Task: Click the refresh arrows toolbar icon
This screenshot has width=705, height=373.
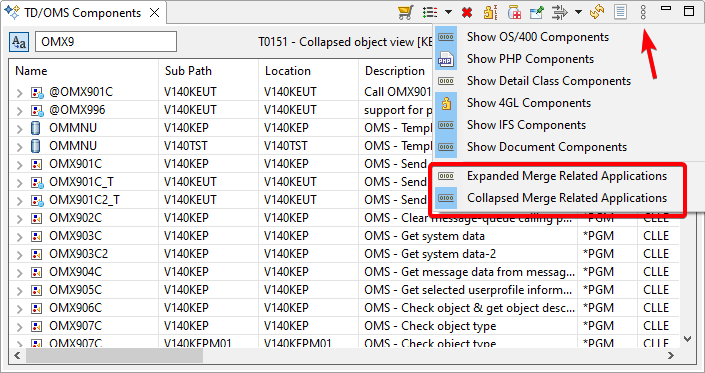Action: 597,12
